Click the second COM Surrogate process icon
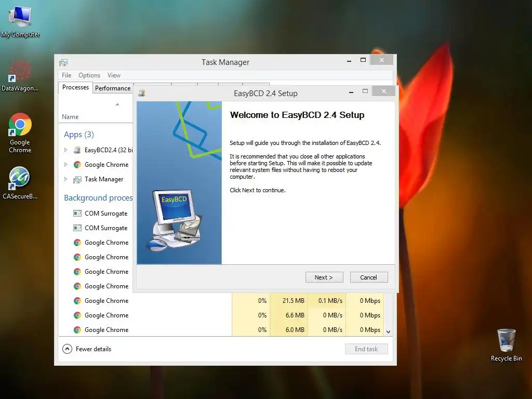The height and width of the screenshot is (399, 532). (x=77, y=228)
